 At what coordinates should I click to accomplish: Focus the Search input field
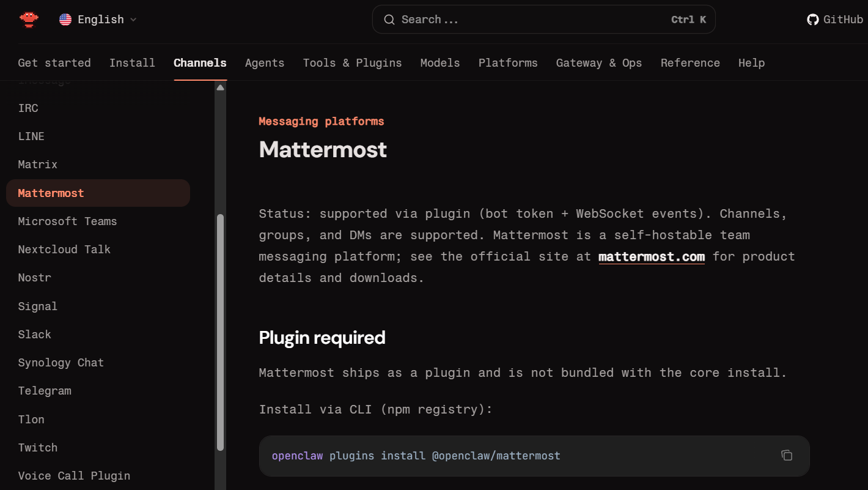click(x=543, y=20)
